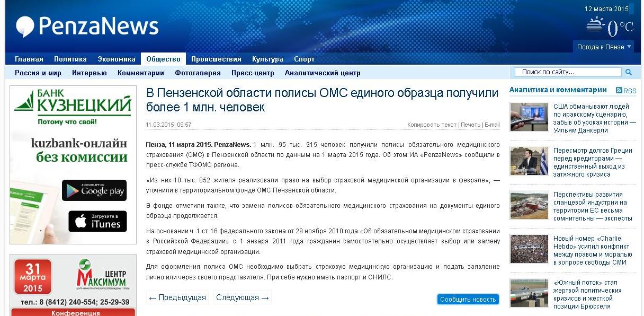This screenshot has height=316, width=644.
Task: Click the 31 марта 2015 conference banner date
Action: pos(33,276)
